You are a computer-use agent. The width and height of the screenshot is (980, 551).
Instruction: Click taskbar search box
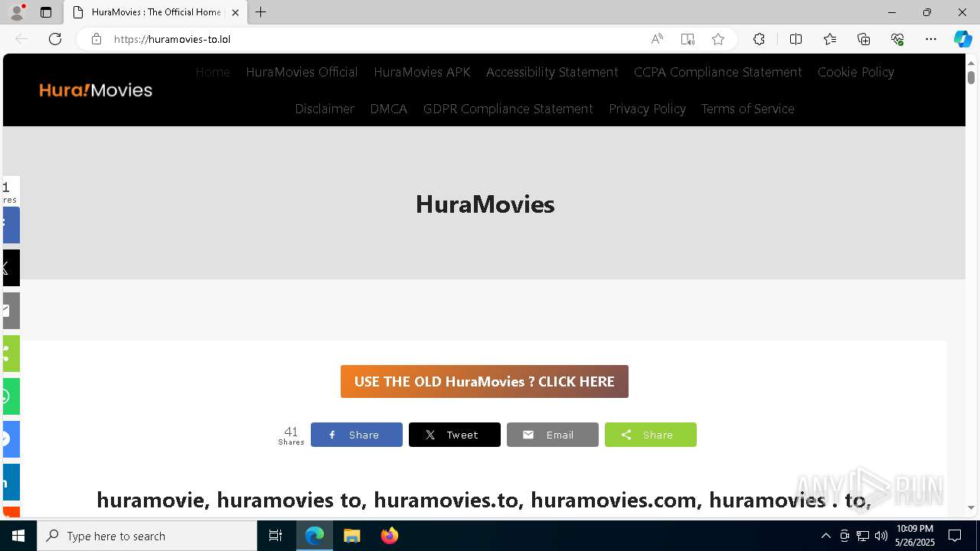(147, 536)
